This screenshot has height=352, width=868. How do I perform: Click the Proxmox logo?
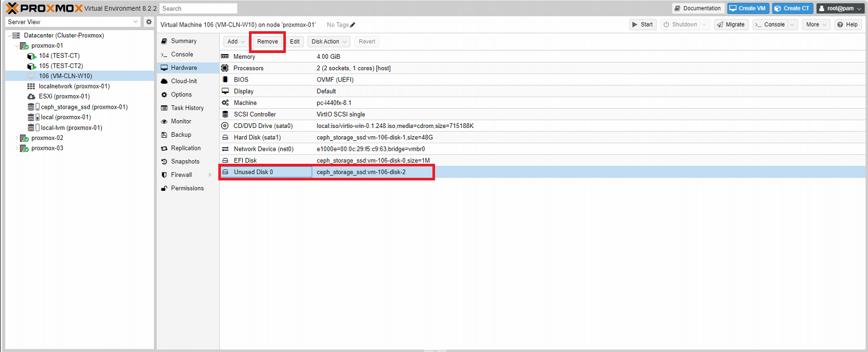[x=44, y=8]
